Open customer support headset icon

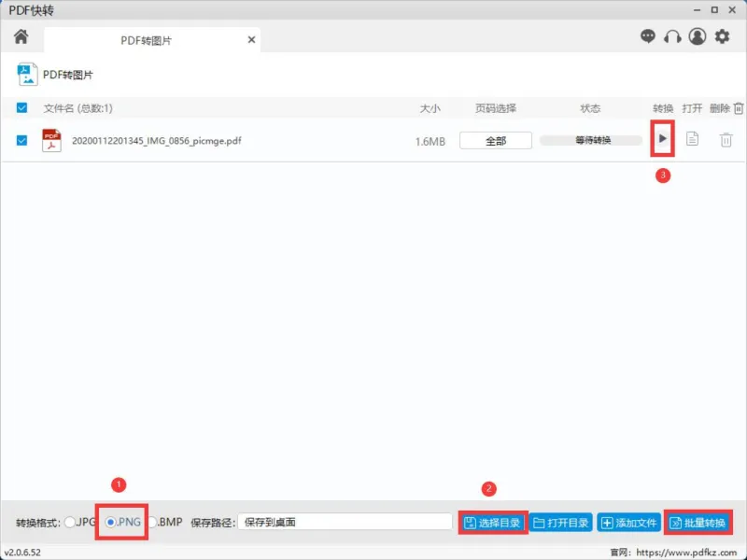(672, 36)
